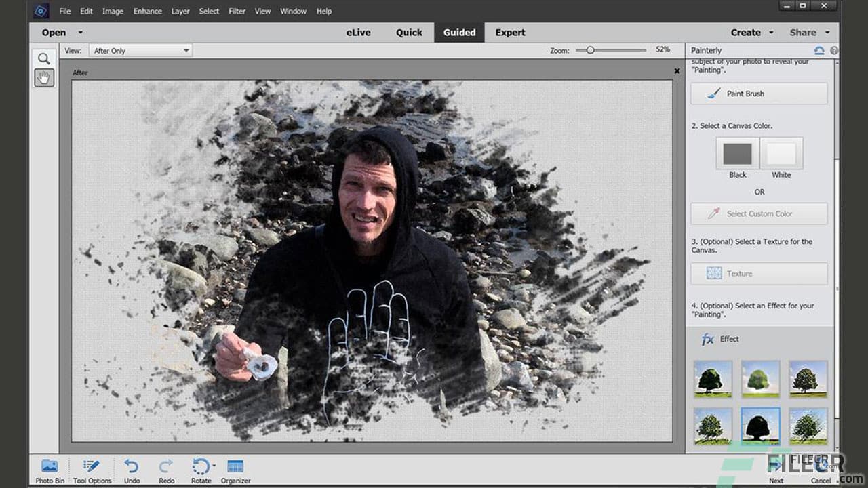Switch to the Expert tab

coord(509,32)
